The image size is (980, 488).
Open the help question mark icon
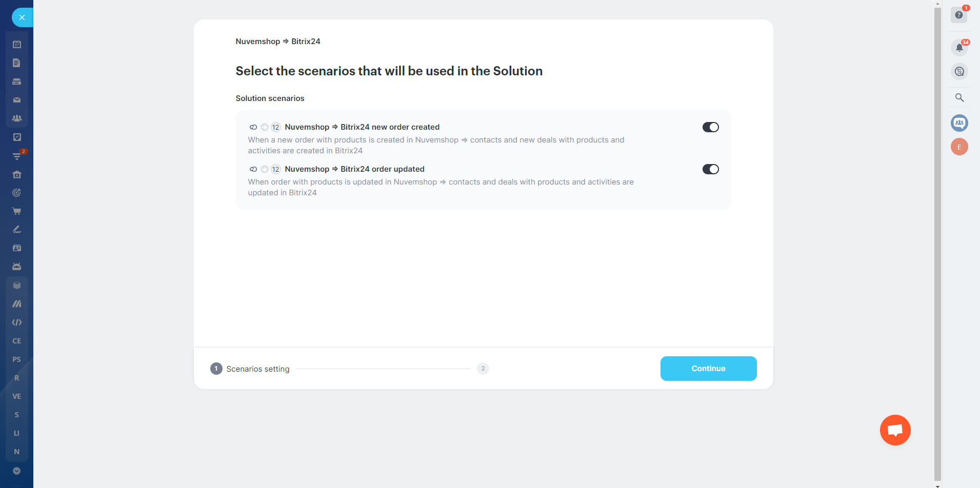959,15
